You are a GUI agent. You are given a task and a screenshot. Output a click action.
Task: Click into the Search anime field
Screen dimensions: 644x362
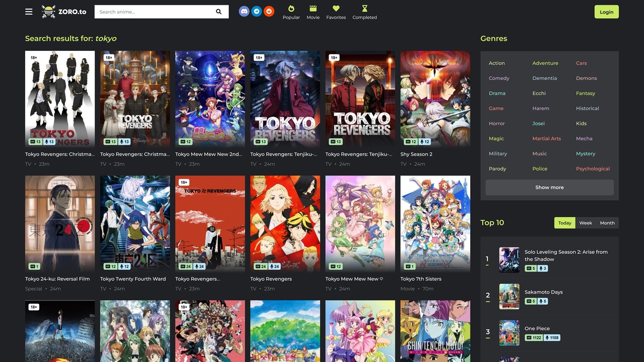coord(153,12)
